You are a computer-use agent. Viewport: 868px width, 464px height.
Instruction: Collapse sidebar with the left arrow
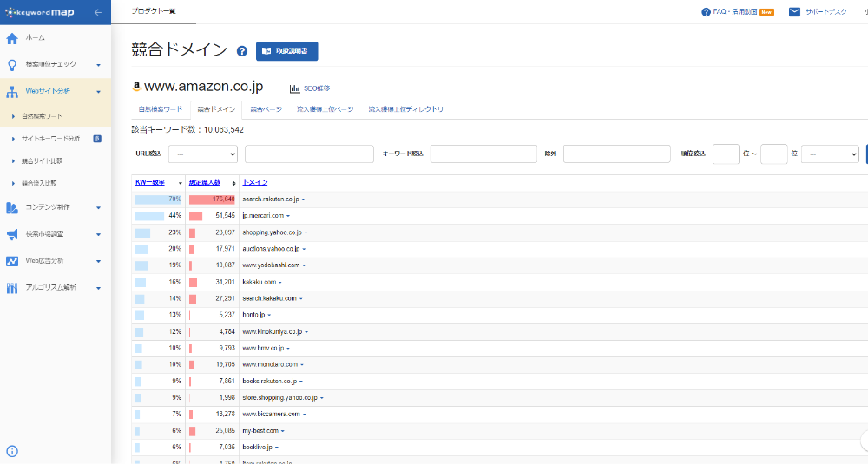(97, 12)
